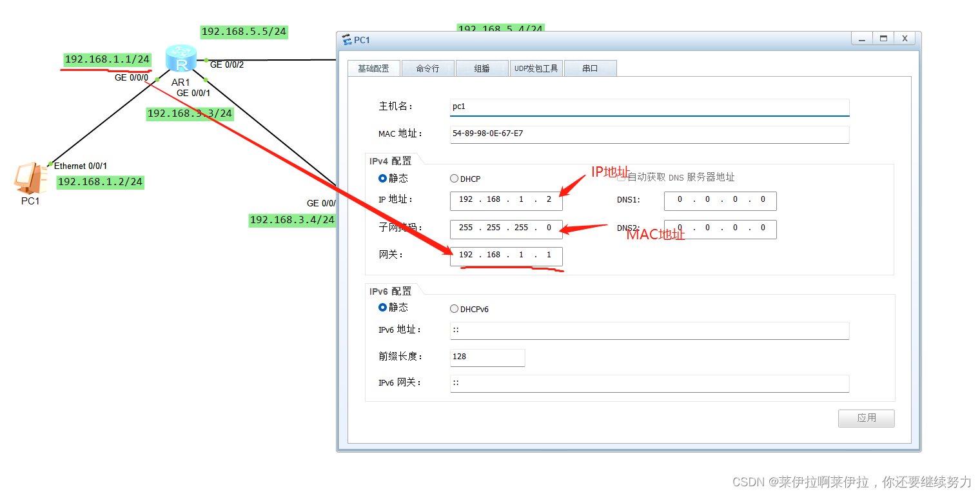Viewport: 980px width, 494px height.
Task: Click the 192.168.3.3/24 label
Action: pos(190,114)
